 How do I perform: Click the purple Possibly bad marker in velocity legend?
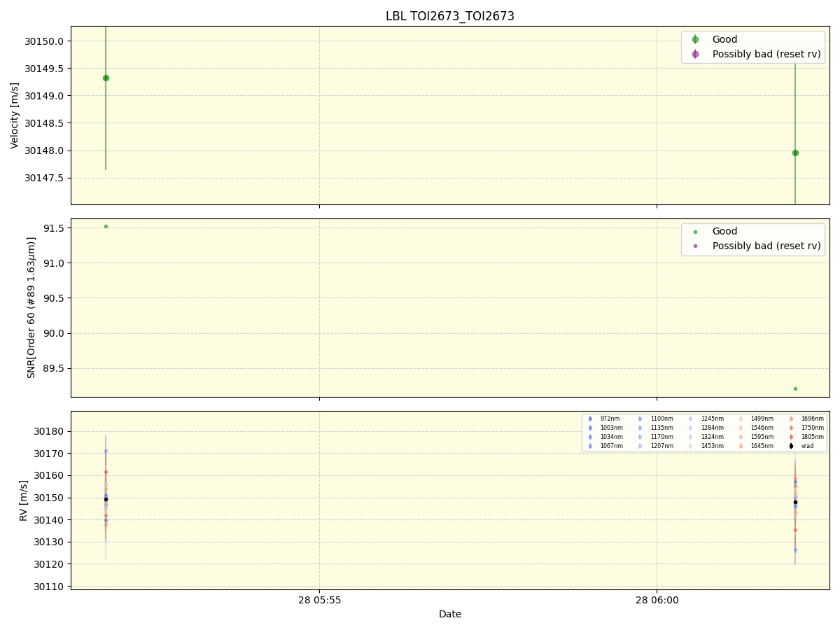coord(695,54)
